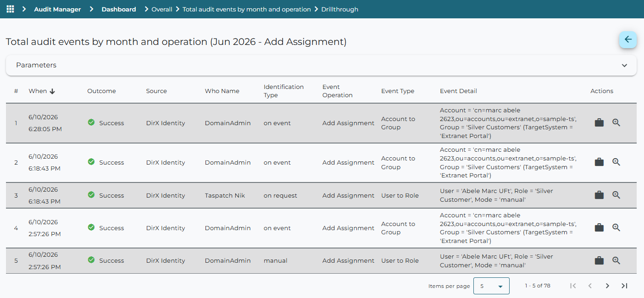This screenshot has height=298, width=644.
Task: Click DomainAdmin in row 1
Action: click(x=228, y=123)
